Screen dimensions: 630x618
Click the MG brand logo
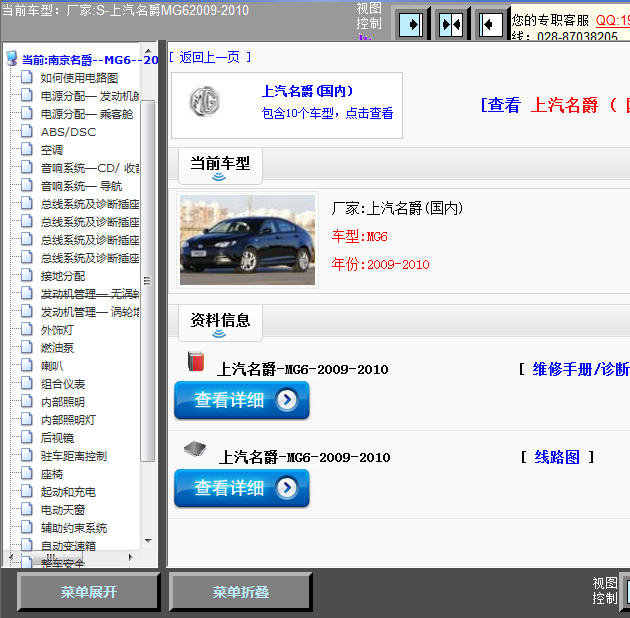click(205, 102)
